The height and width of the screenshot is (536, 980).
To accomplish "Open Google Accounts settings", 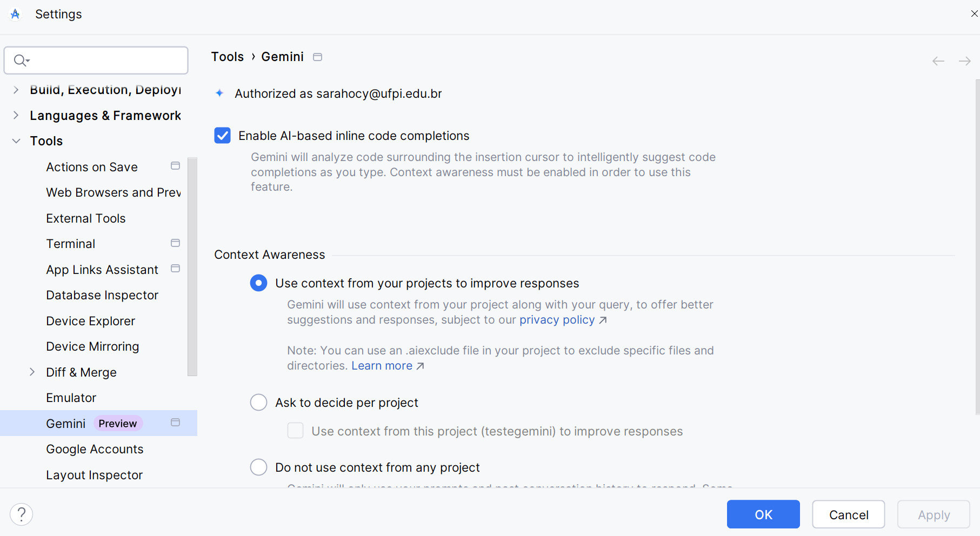I will pos(95,449).
